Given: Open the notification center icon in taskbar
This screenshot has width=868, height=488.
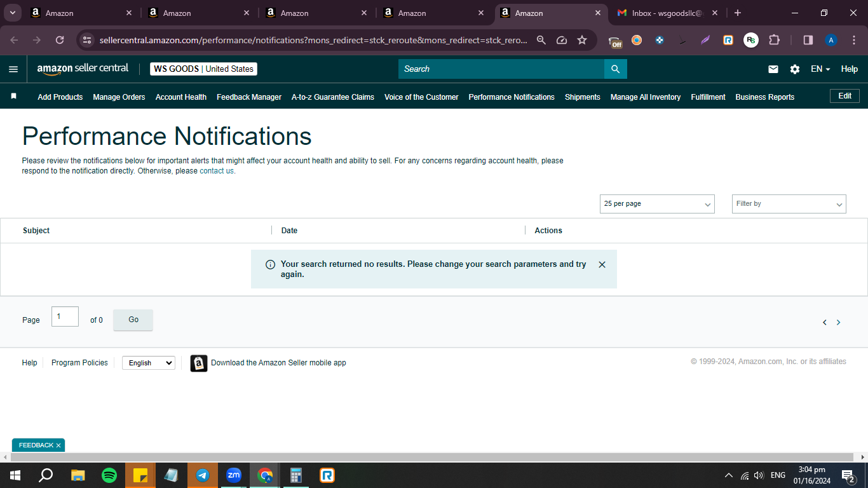Looking at the screenshot, I should click(848, 475).
